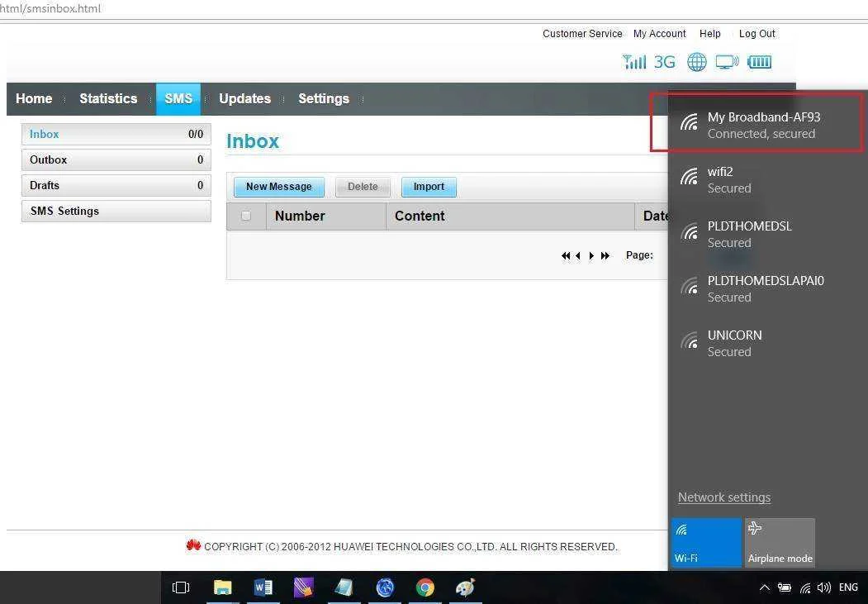This screenshot has height=604, width=868.
Task: Open the Network settings link
Action: point(724,497)
